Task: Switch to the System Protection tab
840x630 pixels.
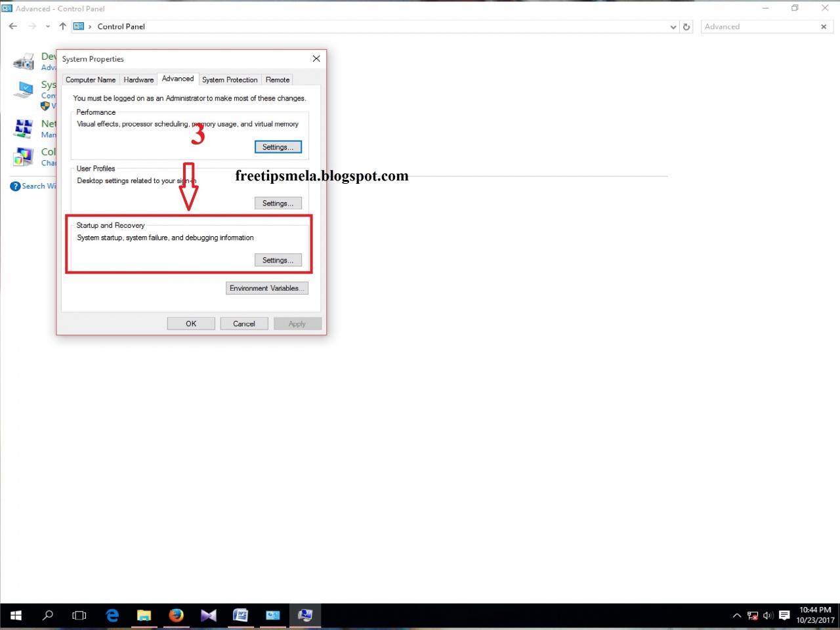Action: pyautogui.click(x=230, y=79)
